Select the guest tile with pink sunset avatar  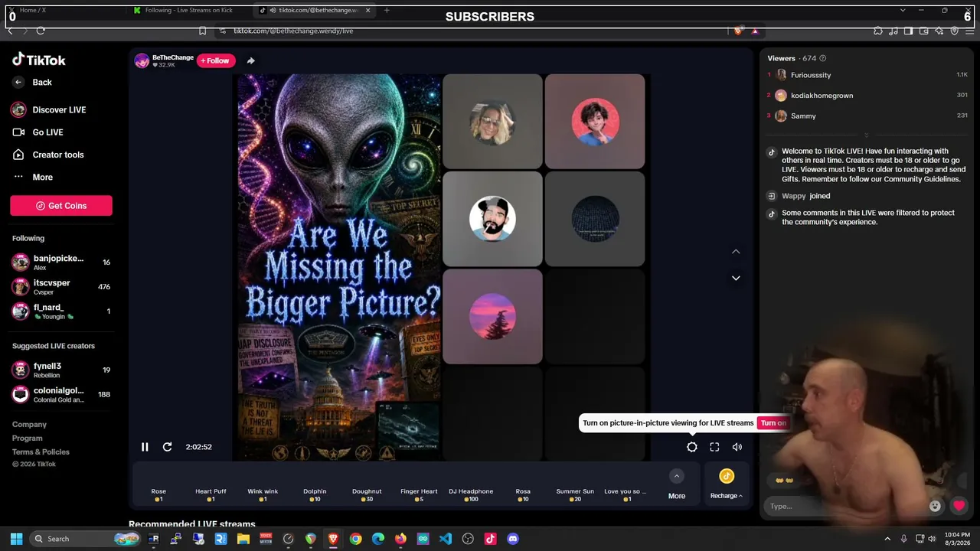[x=492, y=317]
